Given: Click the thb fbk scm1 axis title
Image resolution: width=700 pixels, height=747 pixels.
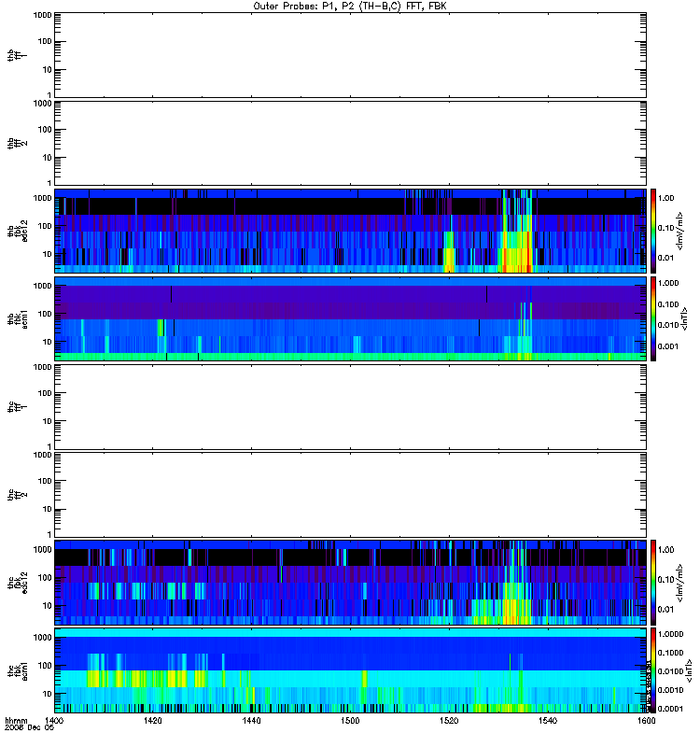Looking at the screenshot, I should [17, 319].
